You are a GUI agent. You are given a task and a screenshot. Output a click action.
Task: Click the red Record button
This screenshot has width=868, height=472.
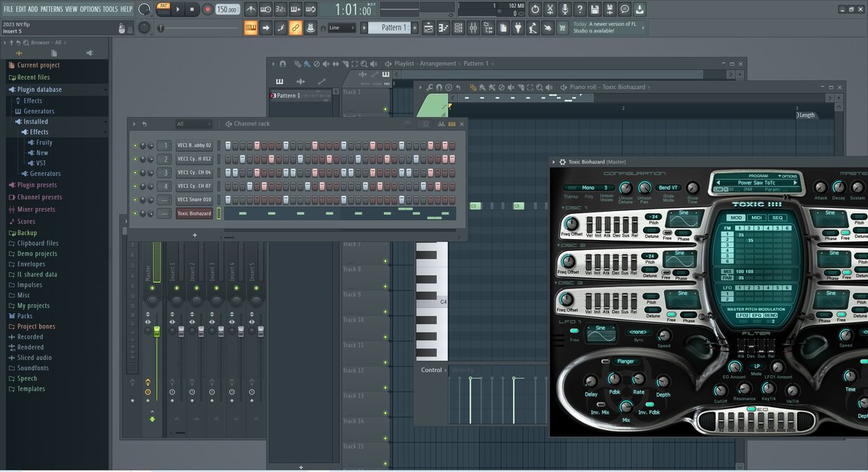pos(208,9)
